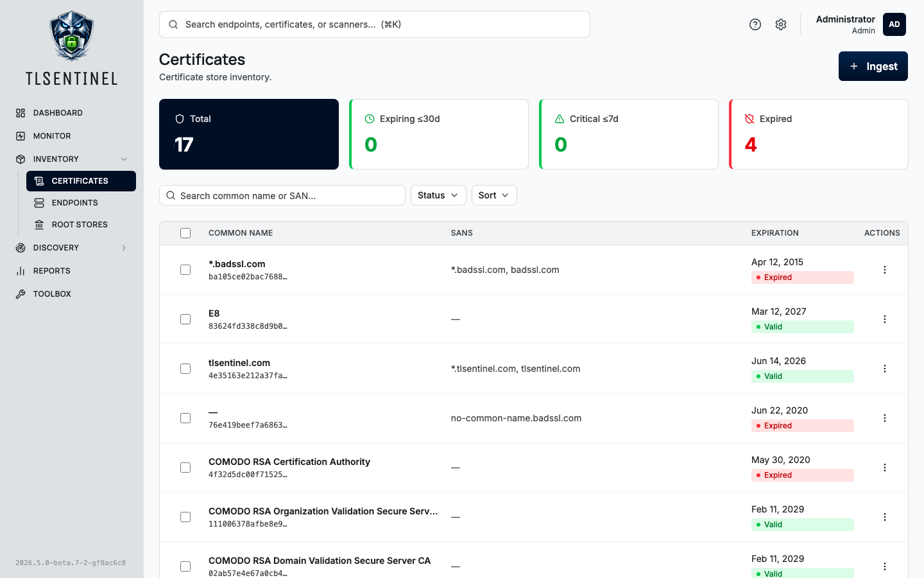This screenshot has width=924, height=578.
Task: Check the tlsentinel.com certificate row
Action: [x=185, y=369]
